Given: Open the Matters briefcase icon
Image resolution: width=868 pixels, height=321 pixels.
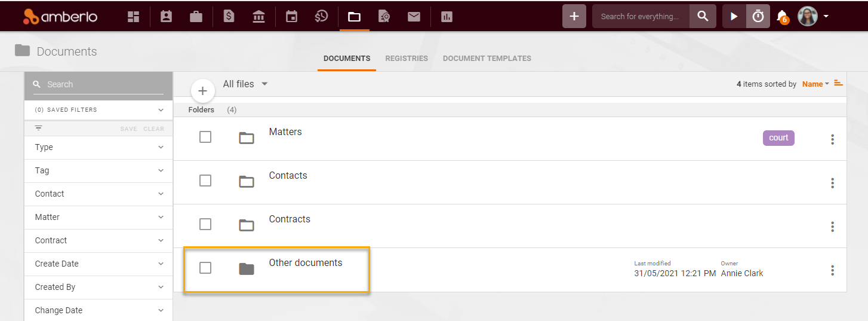Looking at the screenshot, I should coord(196,17).
